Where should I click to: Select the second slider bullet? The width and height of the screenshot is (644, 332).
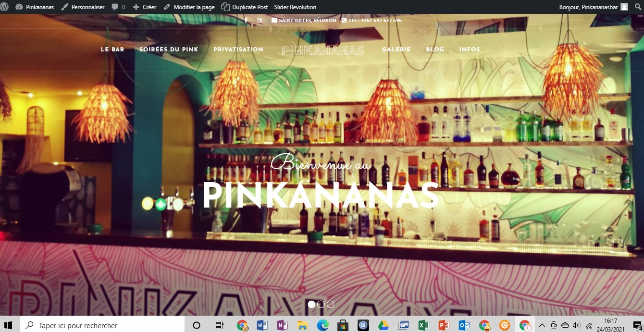coord(321,304)
